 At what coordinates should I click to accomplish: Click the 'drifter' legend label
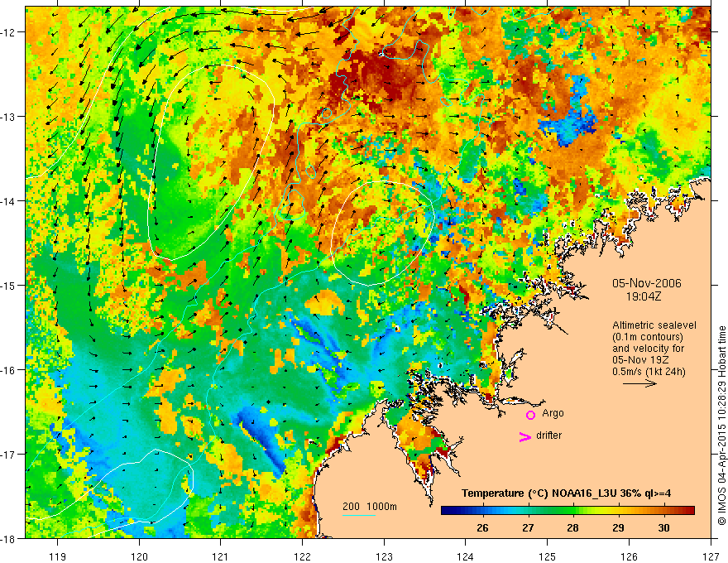pos(548,435)
